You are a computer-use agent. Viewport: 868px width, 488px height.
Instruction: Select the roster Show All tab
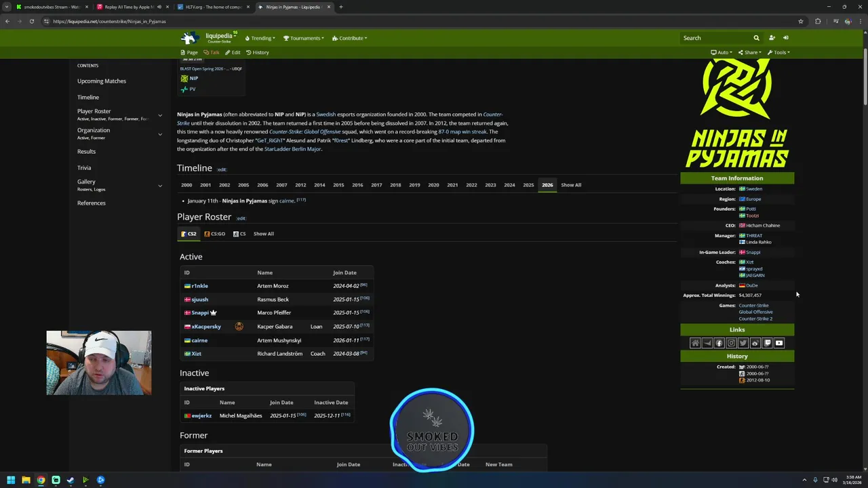[264, 234]
